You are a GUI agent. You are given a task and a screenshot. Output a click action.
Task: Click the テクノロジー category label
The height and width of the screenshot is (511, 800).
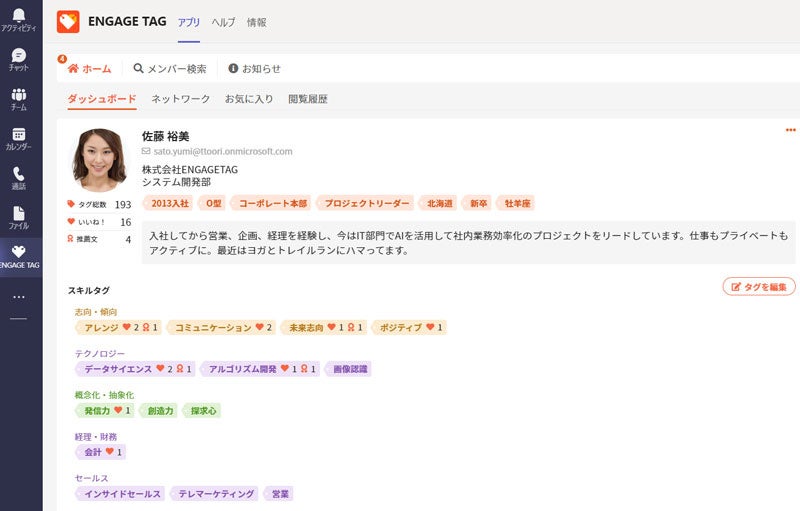(99, 353)
